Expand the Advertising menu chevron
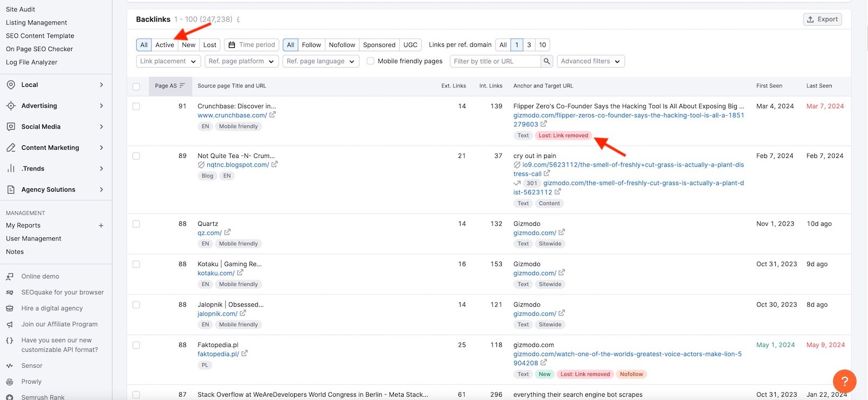Image resolution: width=868 pixels, height=400 pixels. 101,106
